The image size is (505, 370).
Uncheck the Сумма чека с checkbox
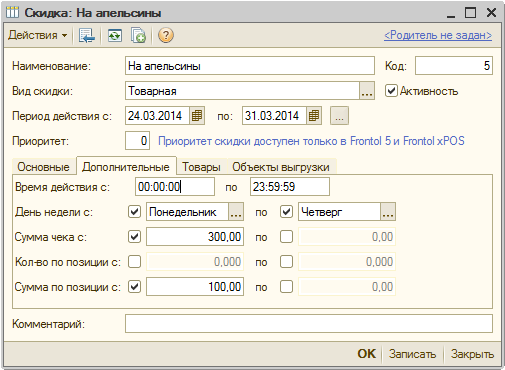point(134,237)
